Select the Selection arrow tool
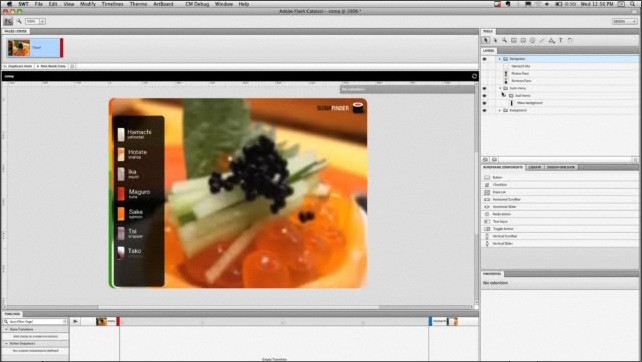Viewport: 642px width, 362px height. pyautogui.click(x=486, y=40)
